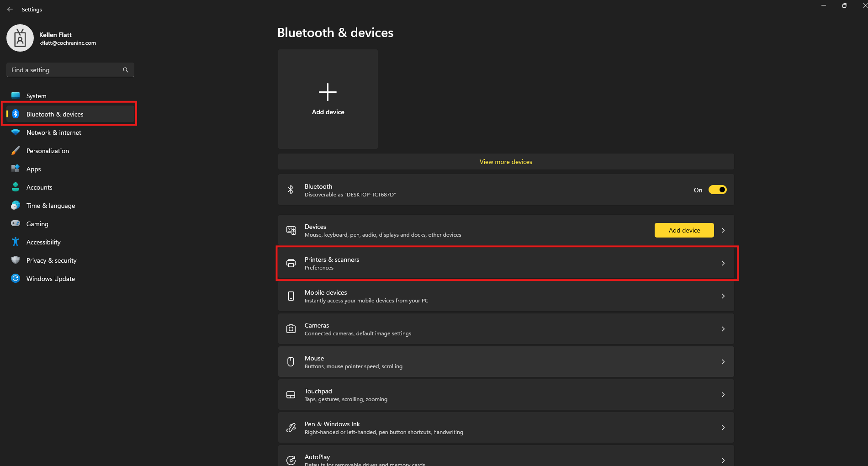Click the Touchpad icon
Viewport: 868px width, 466px height.
291,395
